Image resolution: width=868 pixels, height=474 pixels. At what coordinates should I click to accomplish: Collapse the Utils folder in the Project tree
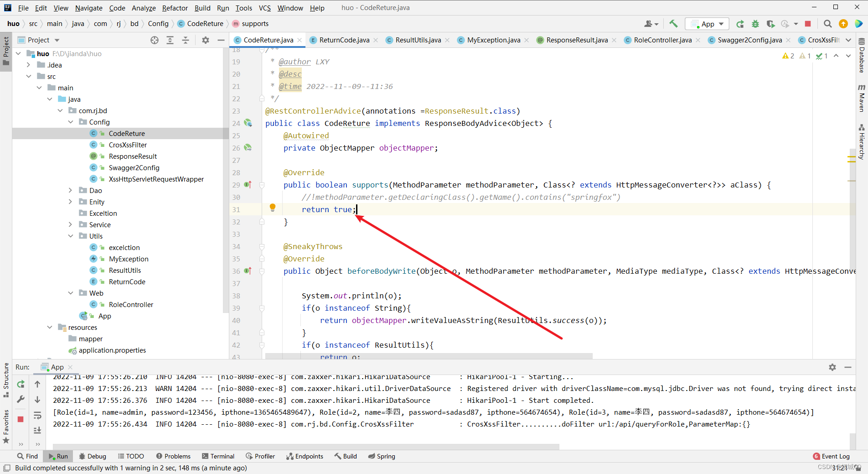[x=71, y=236]
